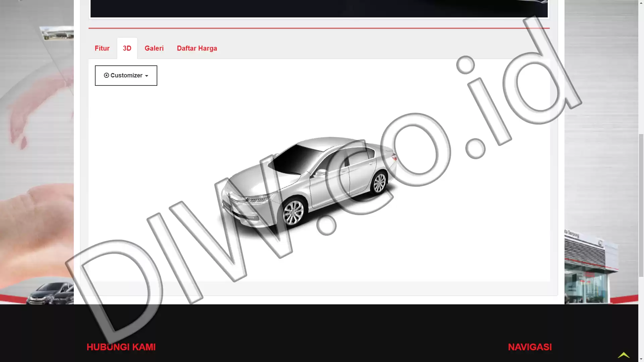Click the page vertical scrollbar thumb
Viewport: 644px width, 362px height.
[x=641, y=205]
